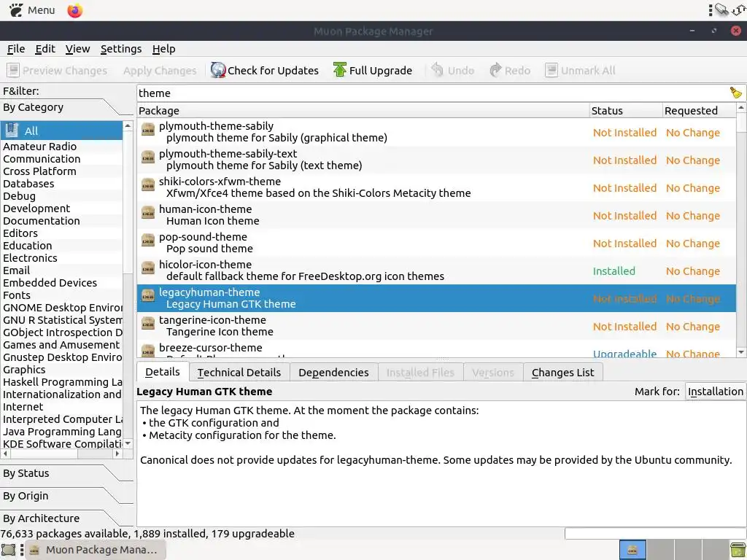The image size is (747, 560).
Task: Select the active workspace switcher cell
Action: (632, 550)
